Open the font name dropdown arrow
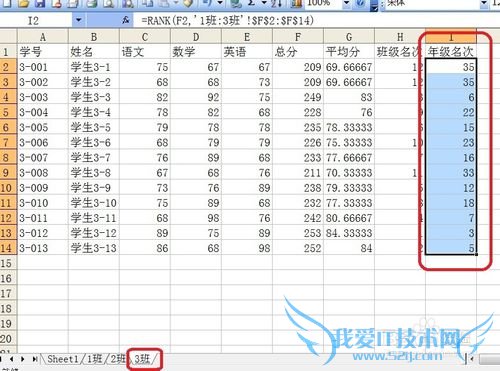 [484, 3]
